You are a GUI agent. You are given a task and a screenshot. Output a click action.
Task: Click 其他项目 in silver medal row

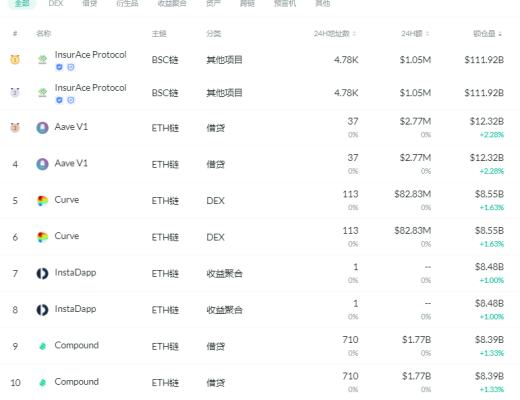pyautogui.click(x=224, y=93)
